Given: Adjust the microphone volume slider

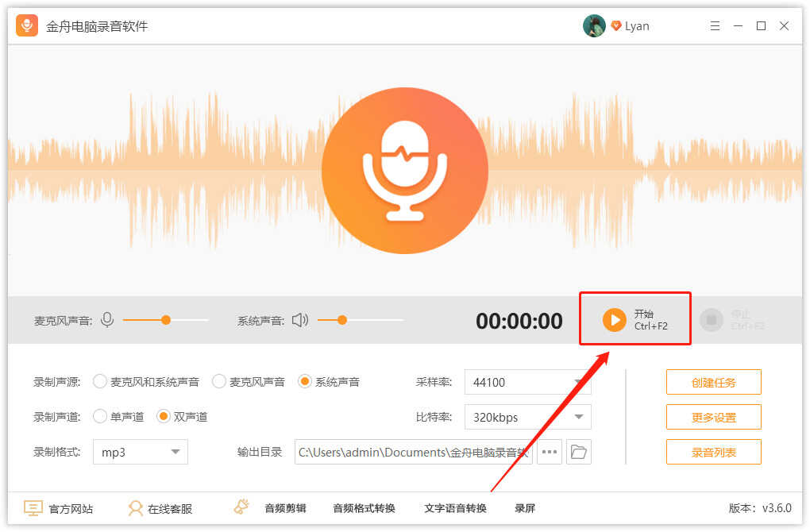Looking at the screenshot, I should point(165,320).
